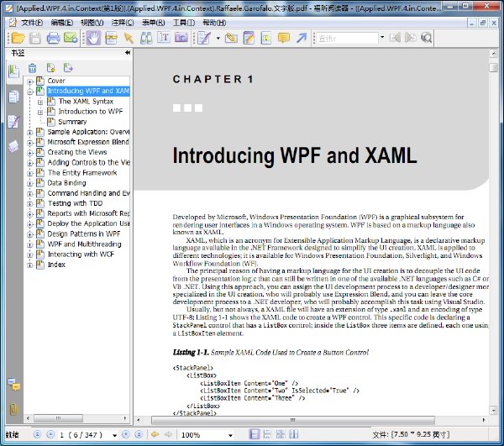Select the highlight note tool icon
This screenshot has height=446, width=504.
coord(249,38)
